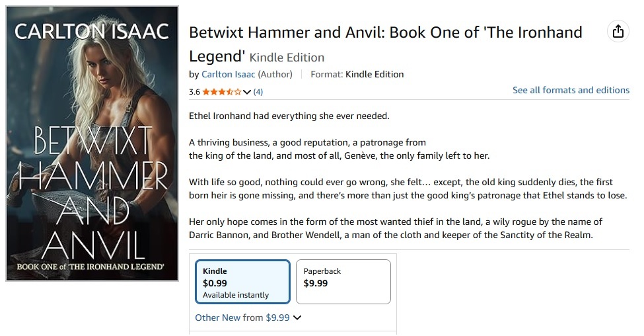
Task: Click the first line of the book description
Action: point(289,116)
